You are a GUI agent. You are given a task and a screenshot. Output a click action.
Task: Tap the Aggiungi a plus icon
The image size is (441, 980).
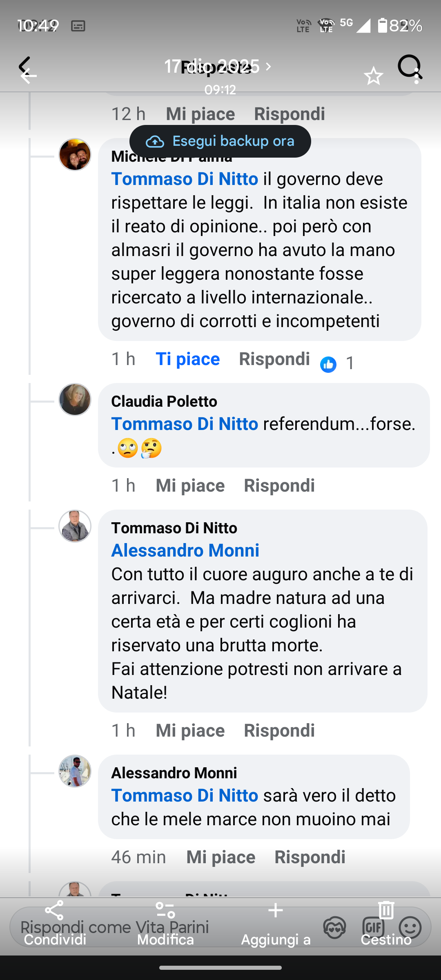276,911
